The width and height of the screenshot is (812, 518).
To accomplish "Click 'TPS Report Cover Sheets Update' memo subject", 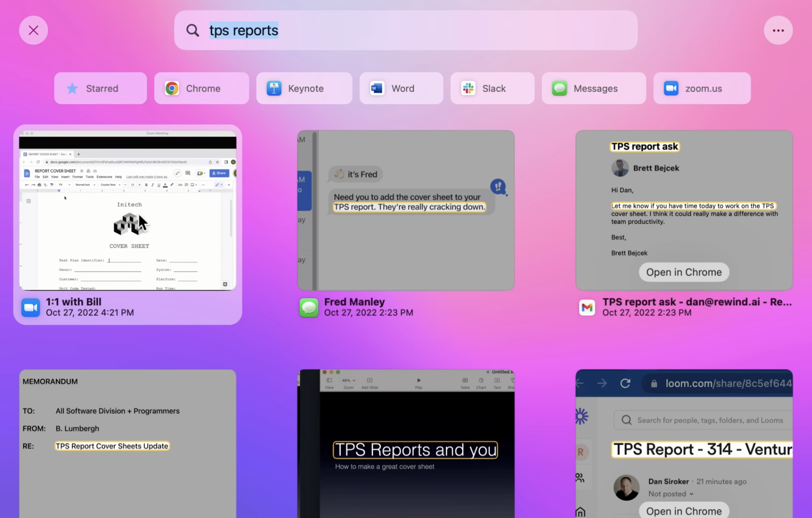I will pos(112,446).
